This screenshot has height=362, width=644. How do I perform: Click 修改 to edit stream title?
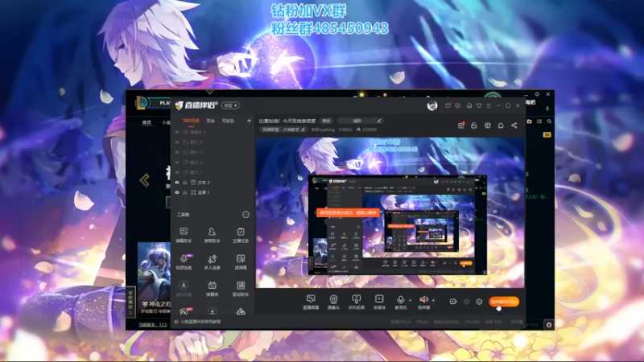[326, 121]
